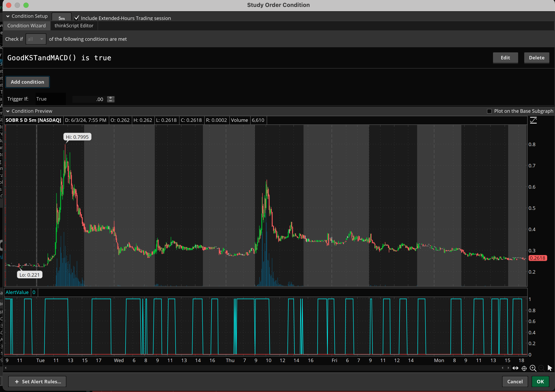The width and height of the screenshot is (555, 392).
Task: Click the Cancel button
Action: point(515,382)
